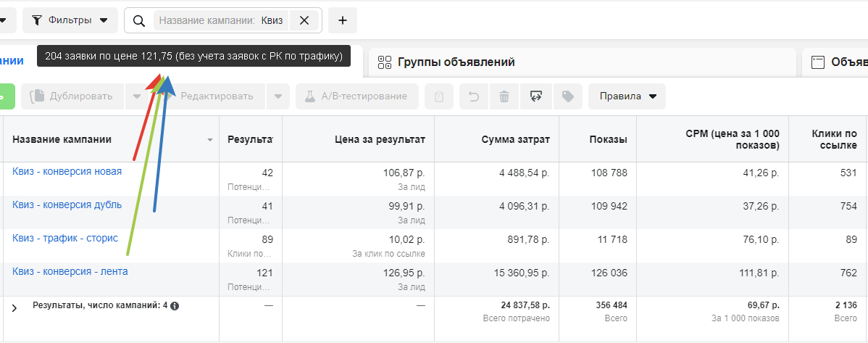Open campaign Квиз - конверсия новая
The width and height of the screenshot is (868, 343).
click(x=67, y=171)
